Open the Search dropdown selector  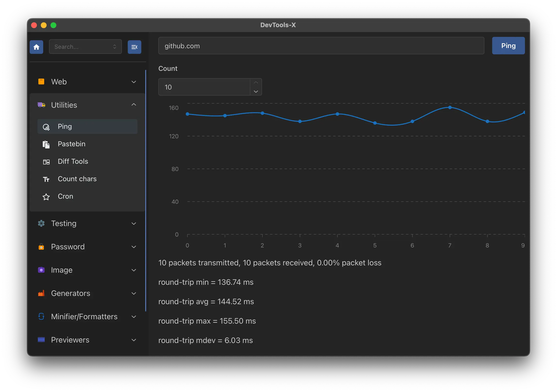85,47
